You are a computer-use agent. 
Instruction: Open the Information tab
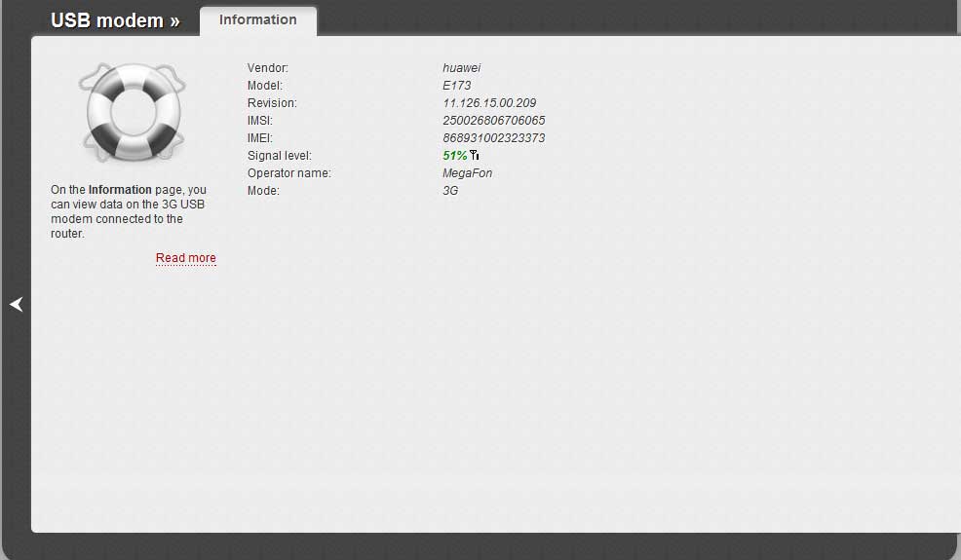pos(258,20)
